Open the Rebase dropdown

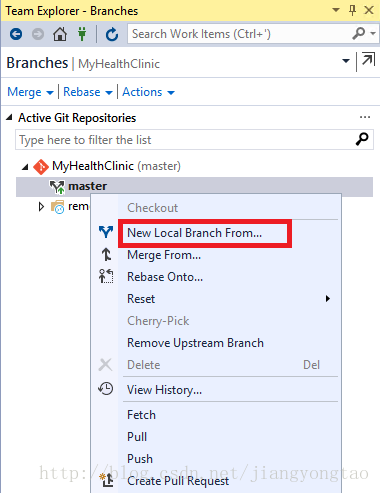tap(88, 92)
